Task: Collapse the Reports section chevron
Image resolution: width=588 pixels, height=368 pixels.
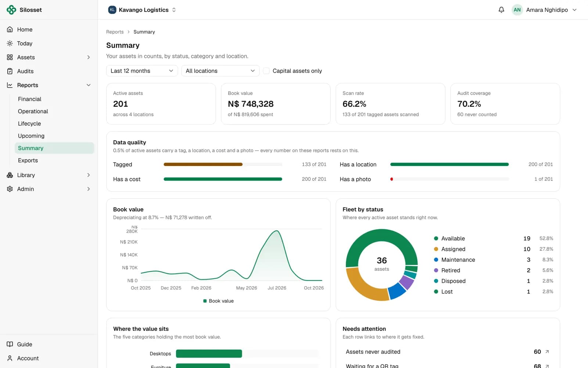Action: [89, 85]
